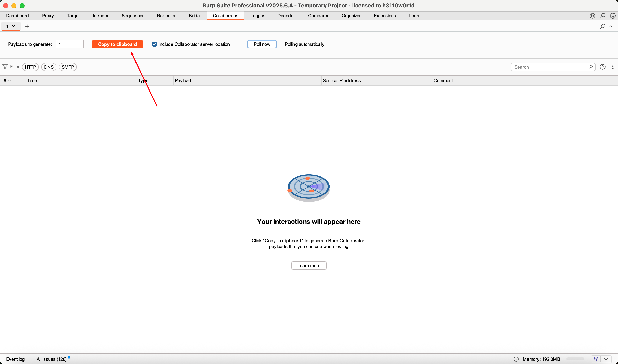This screenshot has height=364, width=618.
Task: Toggle the SMTP filter chip
Action: [x=68, y=67]
